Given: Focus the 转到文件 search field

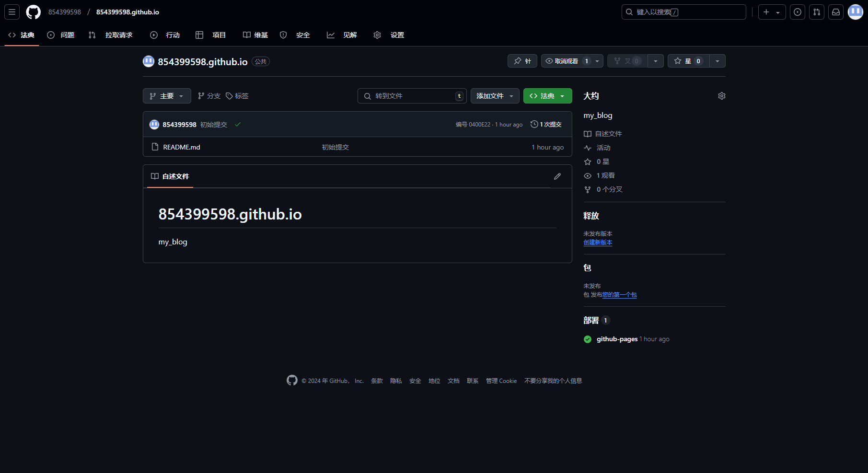Looking at the screenshot, I should 411,96.
